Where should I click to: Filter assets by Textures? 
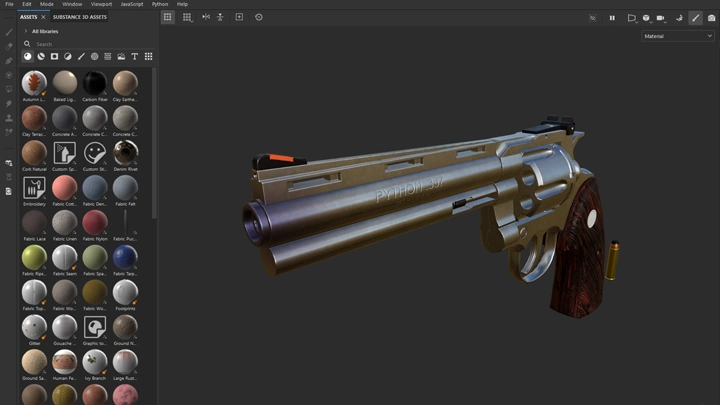pyautogui.click(x=107, y=56)
